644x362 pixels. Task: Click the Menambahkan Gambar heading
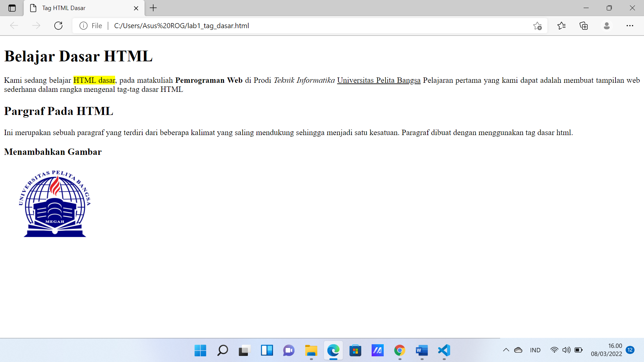point(53,152)
